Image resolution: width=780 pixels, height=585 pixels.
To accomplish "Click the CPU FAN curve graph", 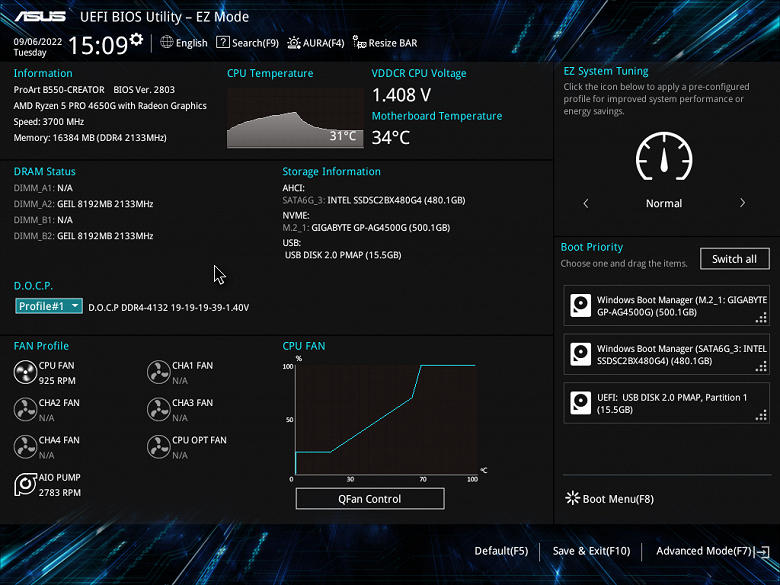I will pos(386,419).
